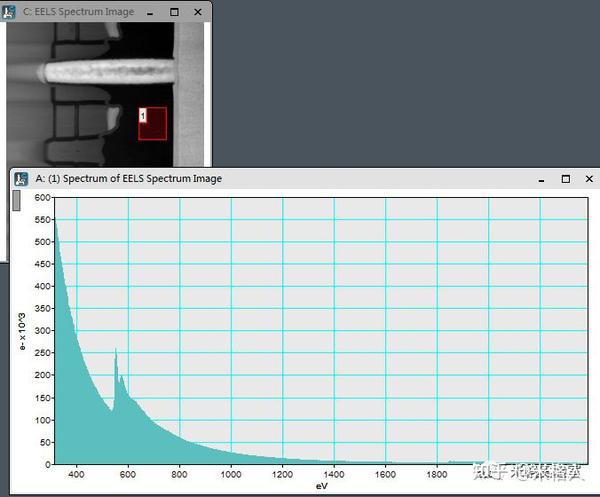
Task: Click the Spectrum window's title bar icon
Action: (21, 179)
